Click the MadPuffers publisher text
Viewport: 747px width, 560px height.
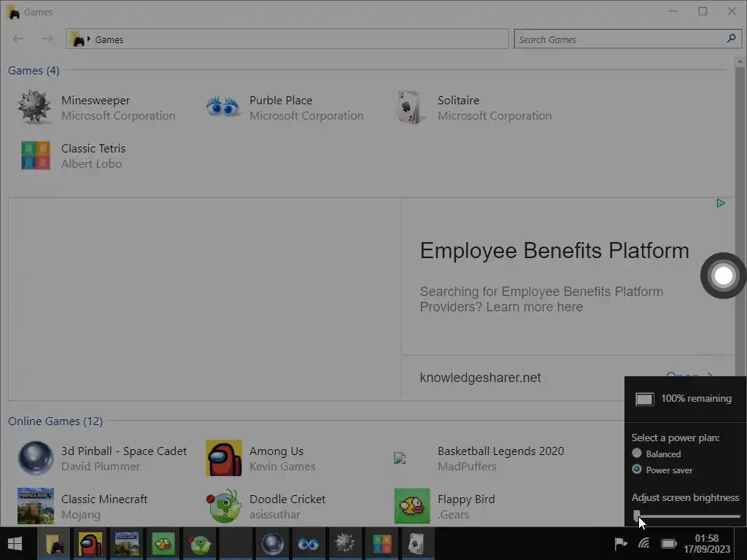point(467,467)
